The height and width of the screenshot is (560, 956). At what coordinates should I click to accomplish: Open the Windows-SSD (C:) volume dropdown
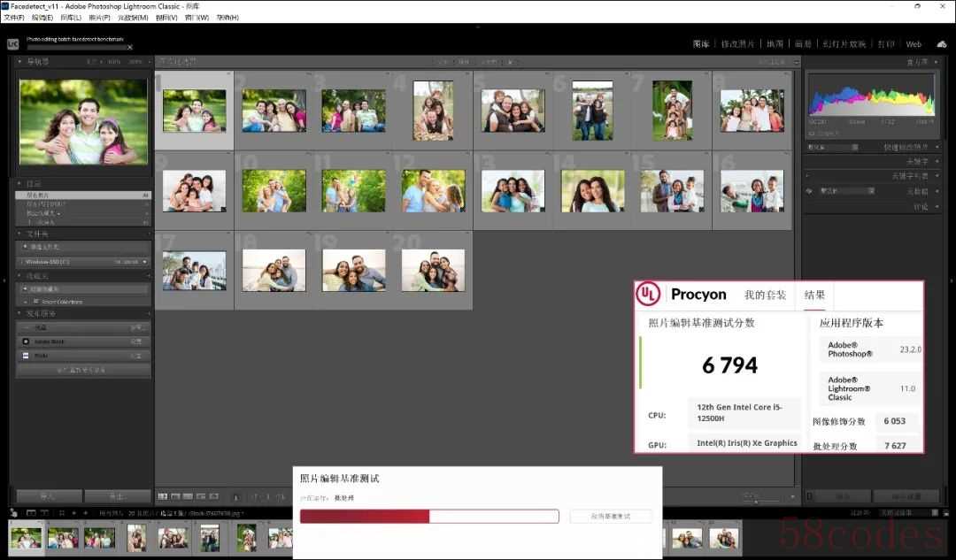click(144, 262)
